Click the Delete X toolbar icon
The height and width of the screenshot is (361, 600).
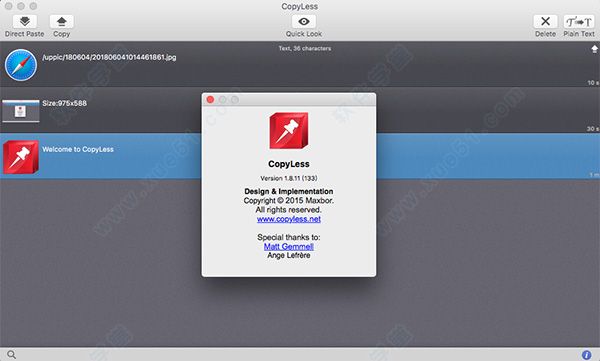point(545,21)
